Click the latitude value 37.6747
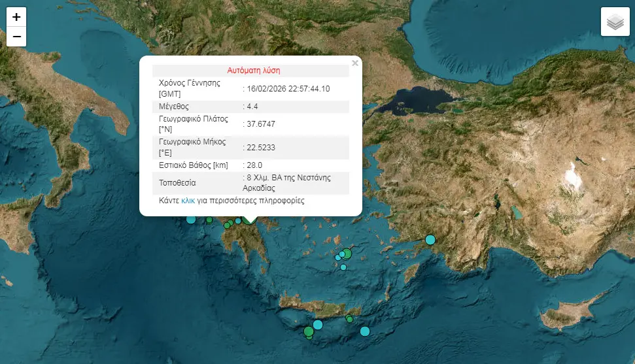 260,124
